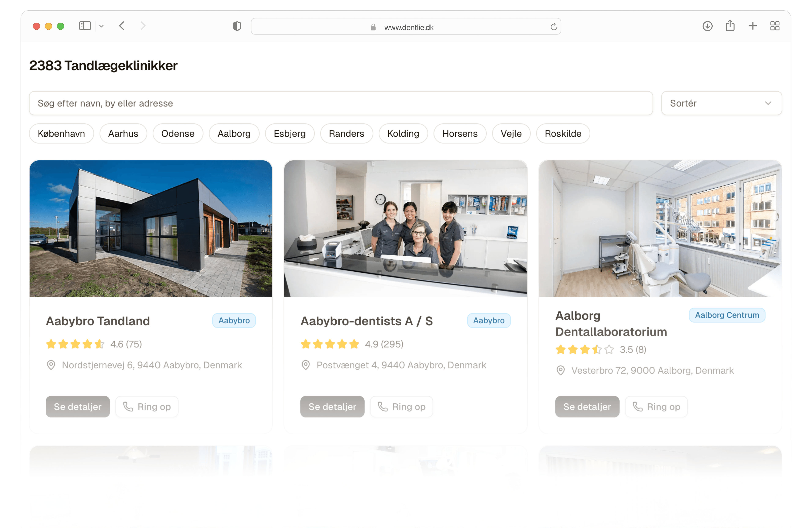Screen dimensions: 812x528
Task: Open the downloads icon in toolbar
Action: 707,26
